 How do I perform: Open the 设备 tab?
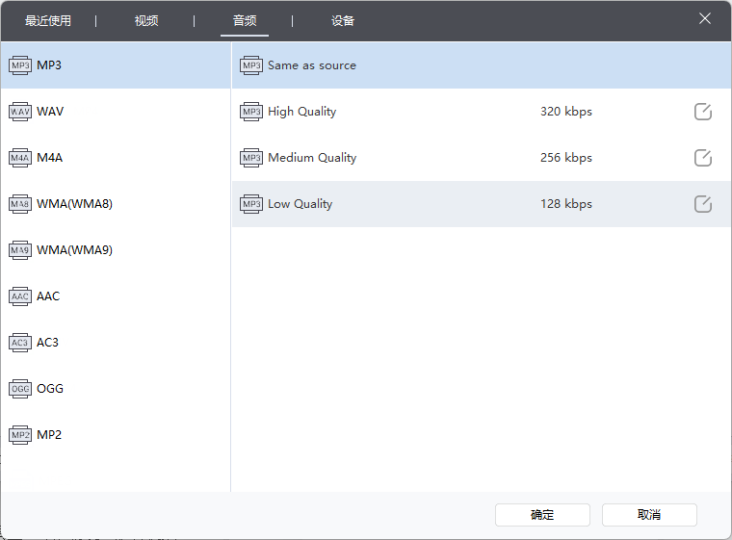(343, 21)
